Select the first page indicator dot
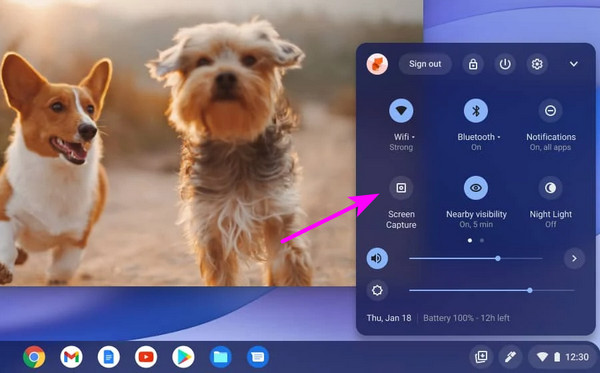The height and width of the screenshot is (373, 600). coord(470,241)
